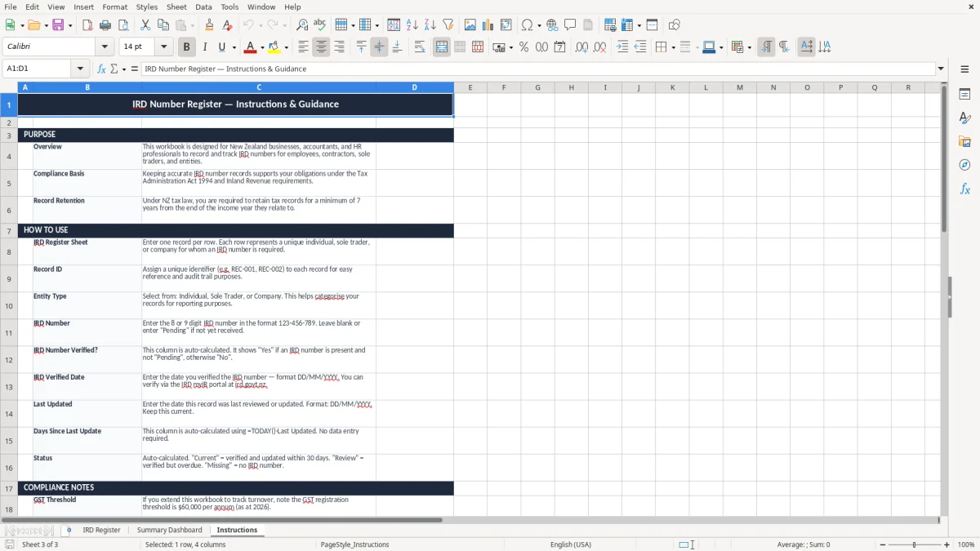Open the Sheet menu

176,7
